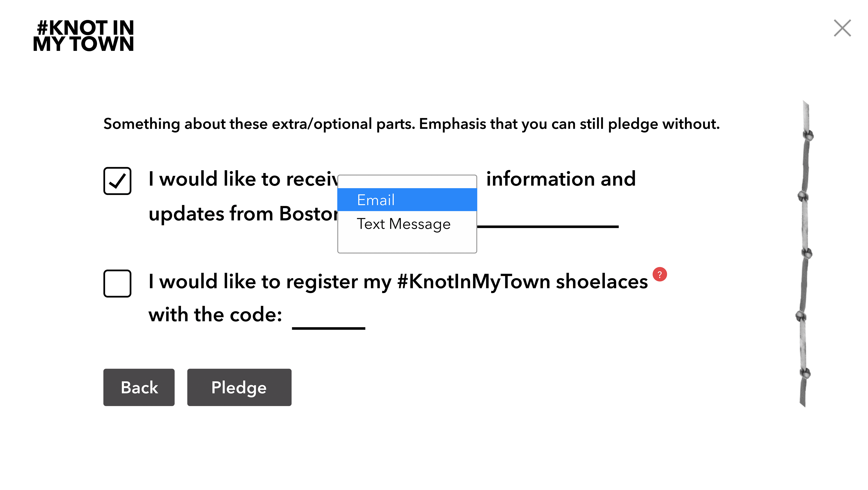Submit with the Pledge button
Image resolution: width=868 pixels, height=490 pixels.
pos(239,387)
